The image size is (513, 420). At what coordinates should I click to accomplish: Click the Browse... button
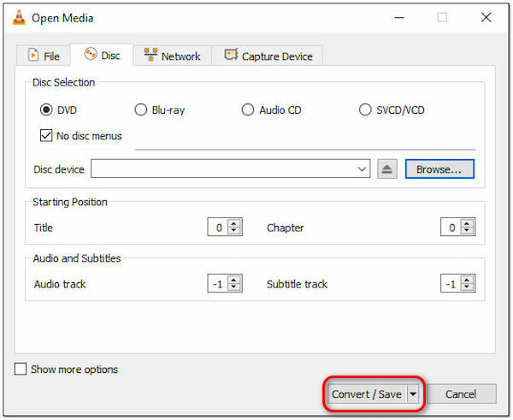[x=439, y=169]
